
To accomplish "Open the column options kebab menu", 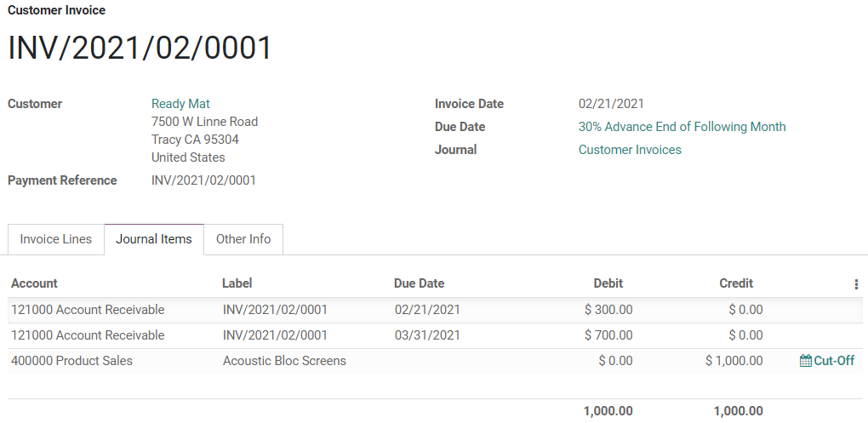I will pos(856,284).
